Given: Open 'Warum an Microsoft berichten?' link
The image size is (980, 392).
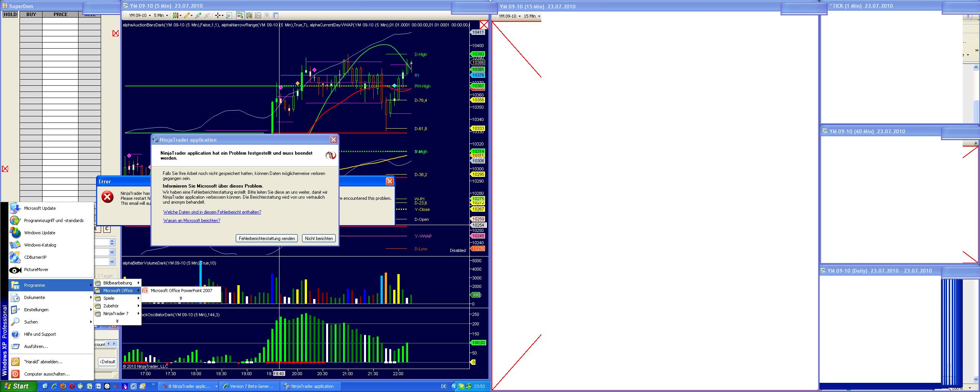Looking at the screenshot, I should click(192, 220).
